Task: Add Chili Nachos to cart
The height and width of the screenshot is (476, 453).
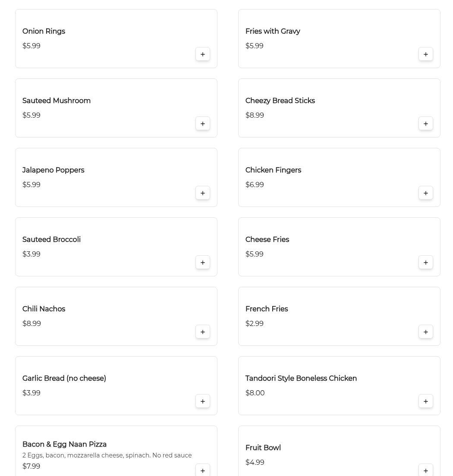Action: tap(203, 332)
